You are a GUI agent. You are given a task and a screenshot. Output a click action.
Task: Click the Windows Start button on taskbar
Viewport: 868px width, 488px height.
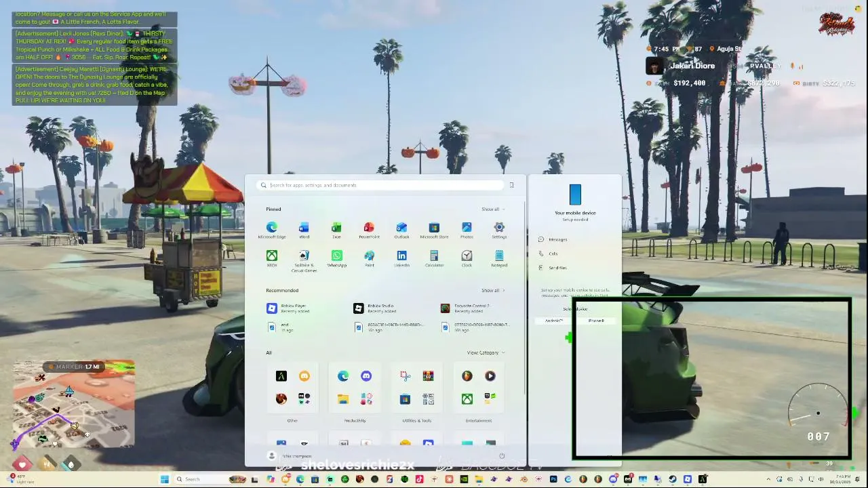pos(164,479)
